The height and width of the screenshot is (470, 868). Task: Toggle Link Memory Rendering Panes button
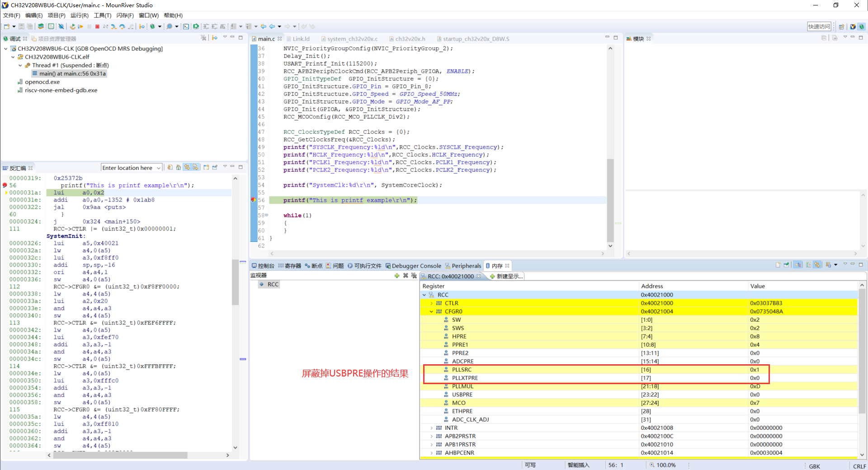click(x=817, y=265)
